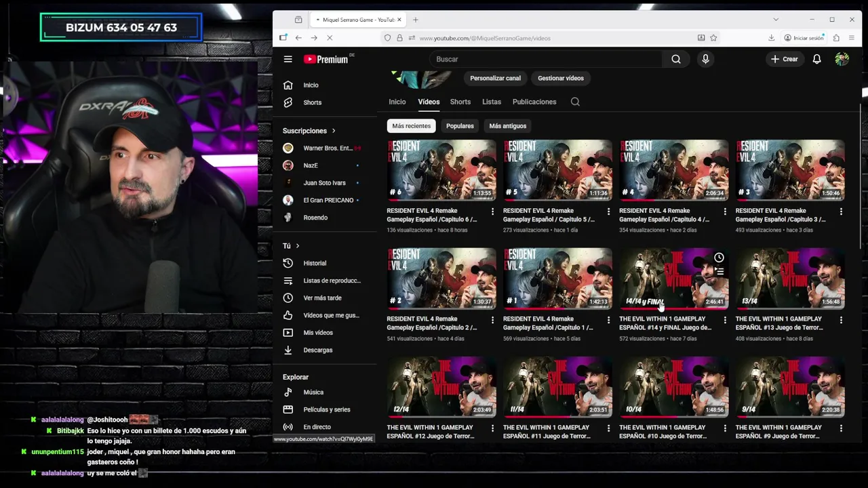Switch to channel Listas tab

492,102
